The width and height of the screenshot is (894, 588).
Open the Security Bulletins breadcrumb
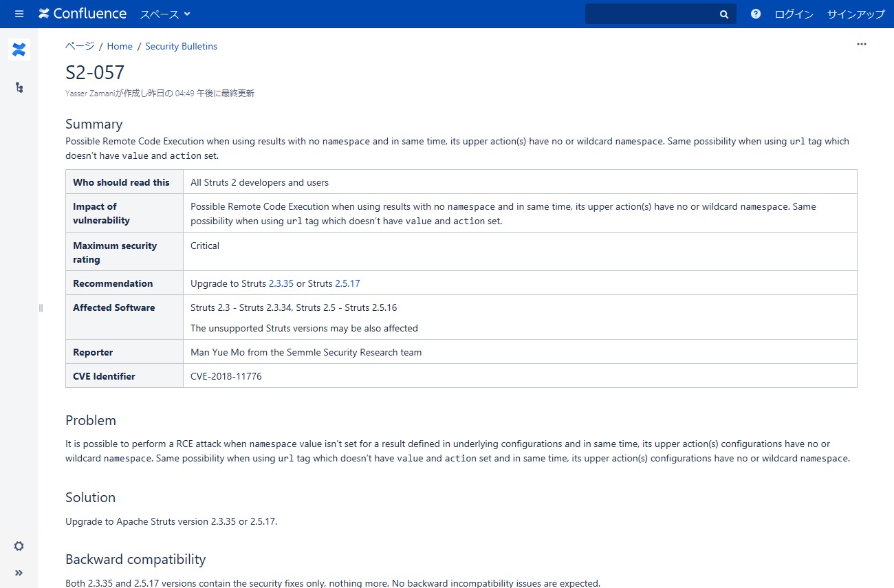[181, 46]
